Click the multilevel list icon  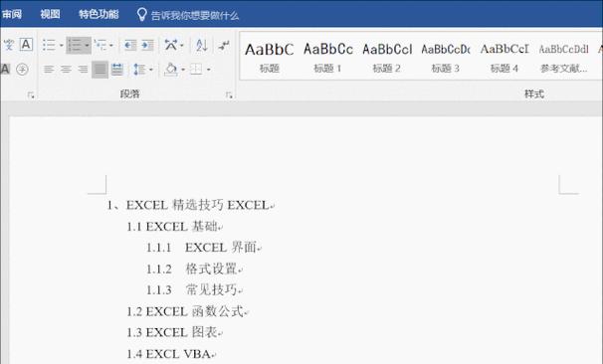(100, 45)
